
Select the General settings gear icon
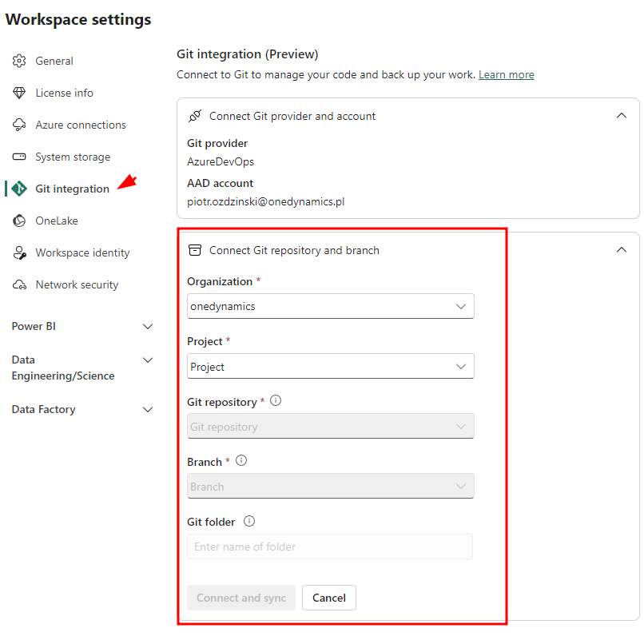(19, 61)
